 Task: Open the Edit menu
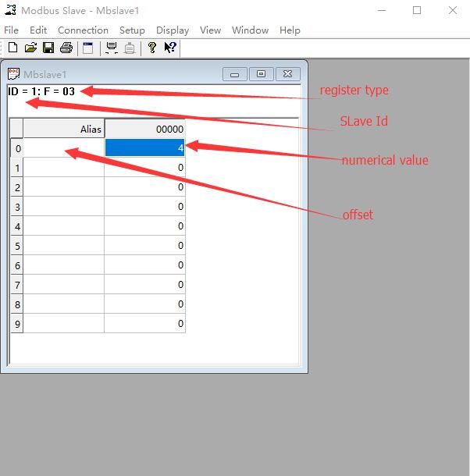(x=38, y=30)
